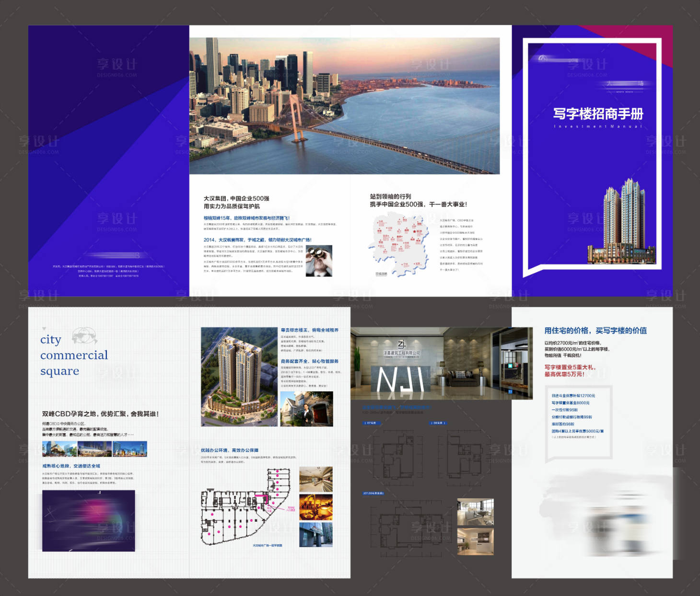
Task: Click the office lobby reception photo
Action: (x=441, y=364)
